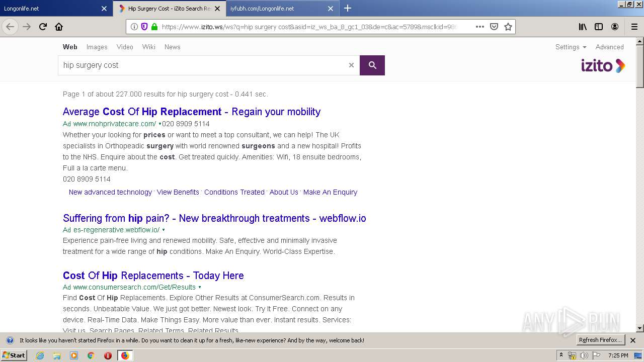This screenshot has height=362, width=644.
Task: Bookmark this page with the star
Action: click(508, 27)
